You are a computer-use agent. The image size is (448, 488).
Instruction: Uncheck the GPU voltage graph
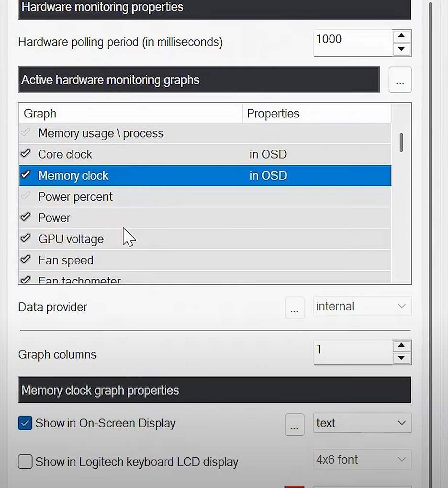(x=25, y=238)
